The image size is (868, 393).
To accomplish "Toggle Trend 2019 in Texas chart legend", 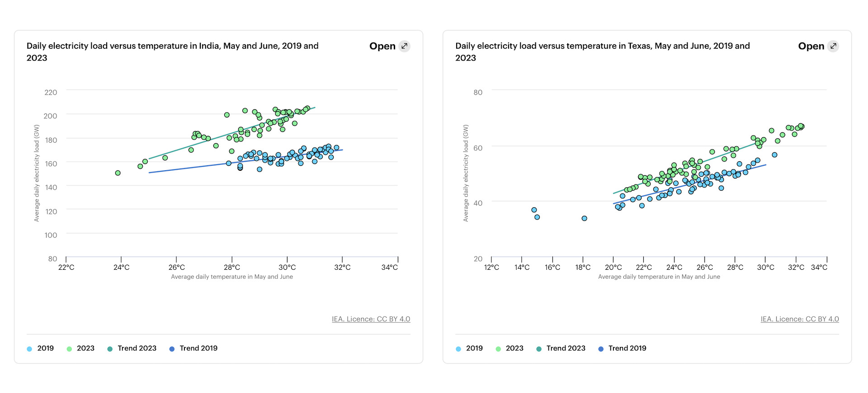I will click(627, 348).
